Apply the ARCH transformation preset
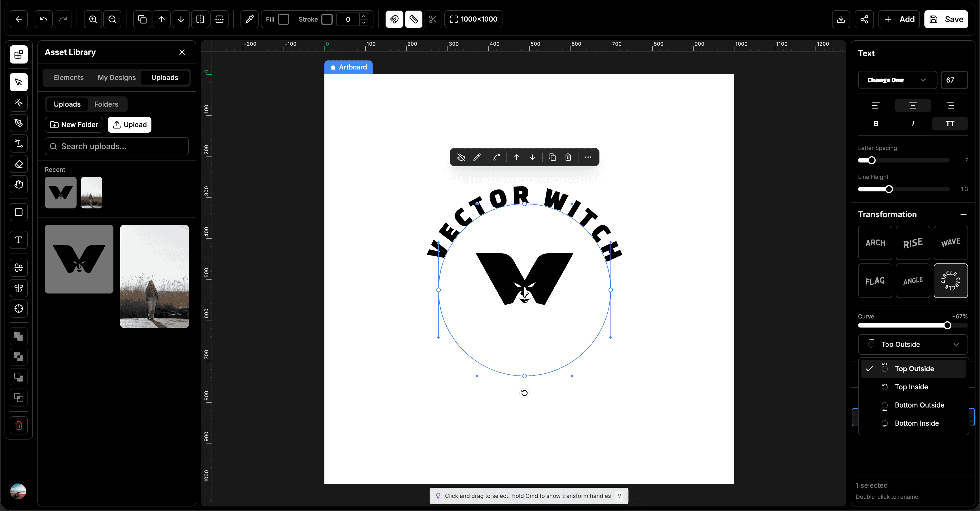 (x=875, y=243)
